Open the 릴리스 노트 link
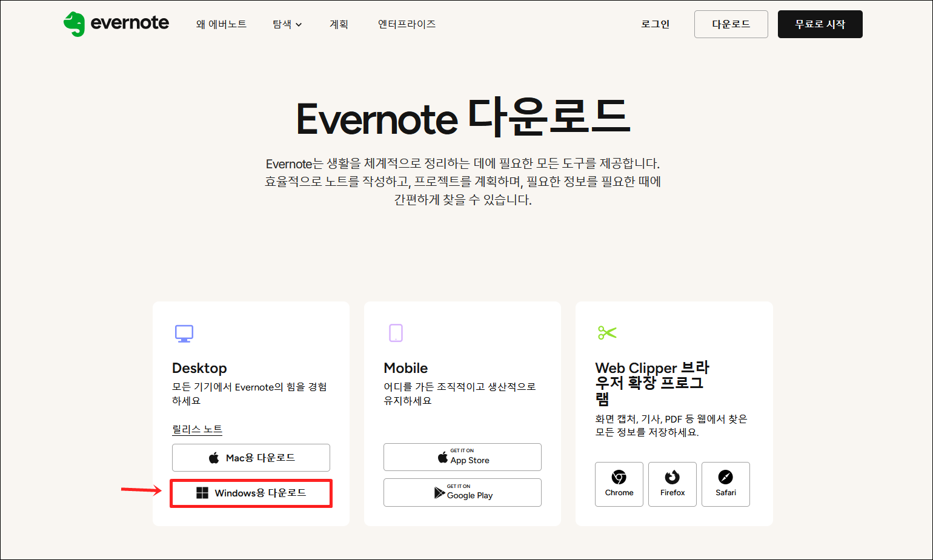Screen dimensions: 933x560 tap(198, 429)
